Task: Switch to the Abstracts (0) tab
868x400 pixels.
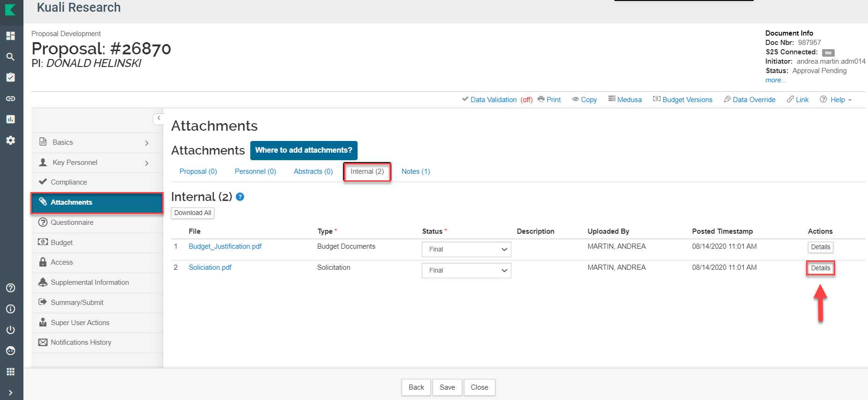Action: [x=313, y=171]
